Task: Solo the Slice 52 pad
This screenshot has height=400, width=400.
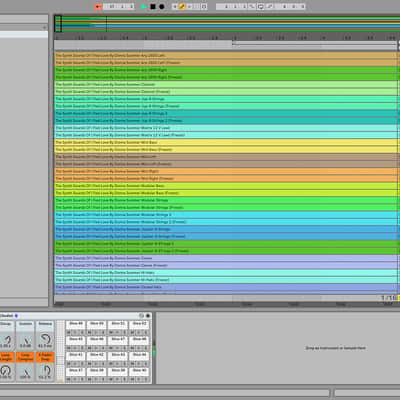Action: click(x=146, y=332)
